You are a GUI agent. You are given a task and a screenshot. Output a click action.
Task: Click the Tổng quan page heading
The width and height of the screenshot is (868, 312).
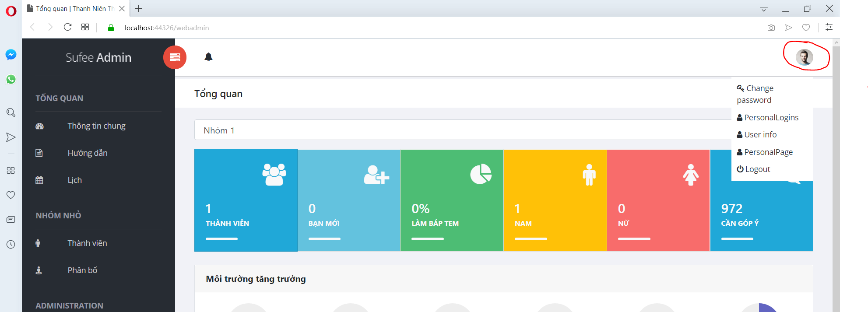(218, 94)
